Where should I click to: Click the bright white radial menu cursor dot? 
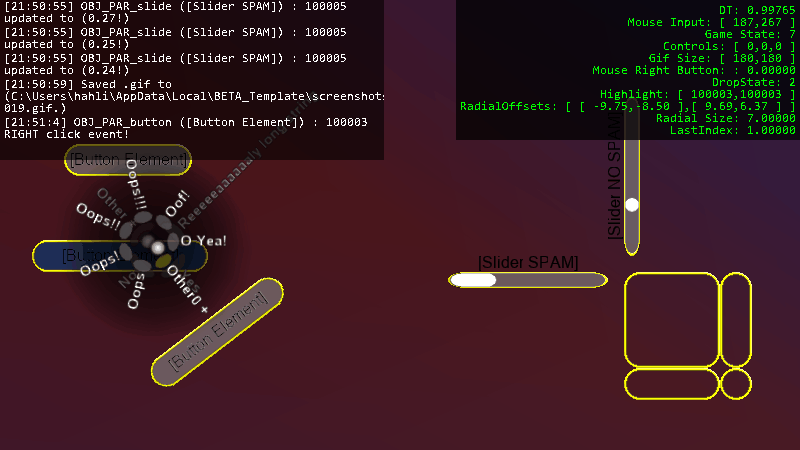[x=158, y=248]
